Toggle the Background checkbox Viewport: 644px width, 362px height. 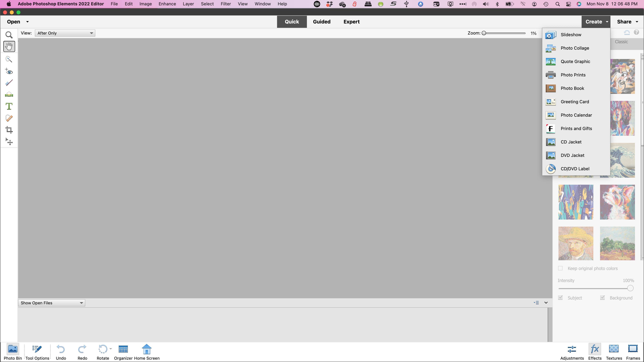click(602, 297)
